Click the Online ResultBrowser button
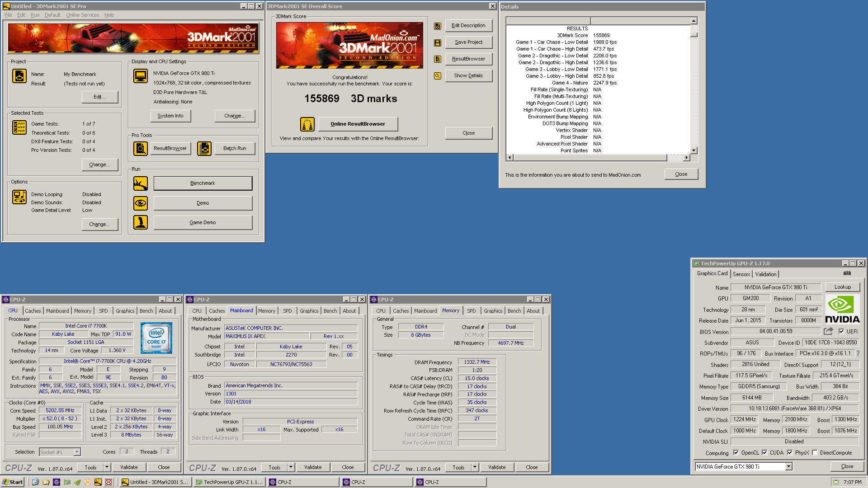Image resolution: width=868 pixels, height=488 pixels. (358, 124)
